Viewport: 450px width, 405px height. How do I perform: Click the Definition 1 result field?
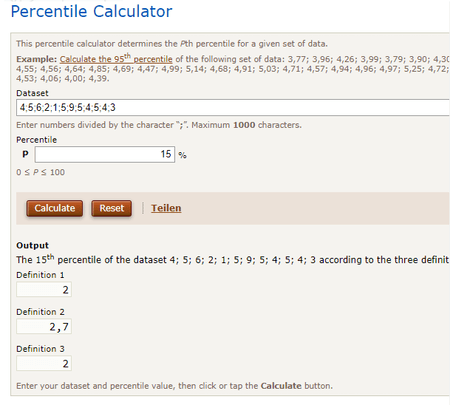(x=44, y=289)
